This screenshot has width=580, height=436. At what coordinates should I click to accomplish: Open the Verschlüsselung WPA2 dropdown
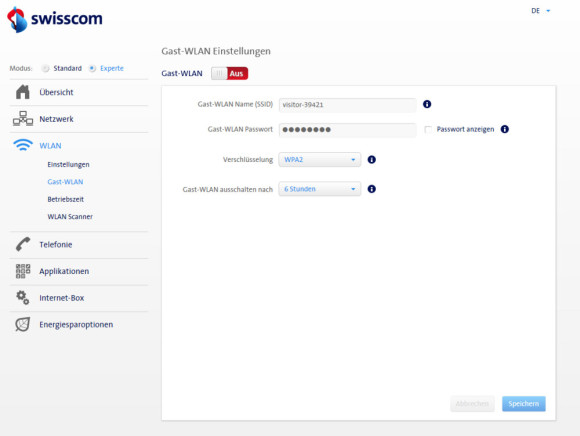point(320,160)
